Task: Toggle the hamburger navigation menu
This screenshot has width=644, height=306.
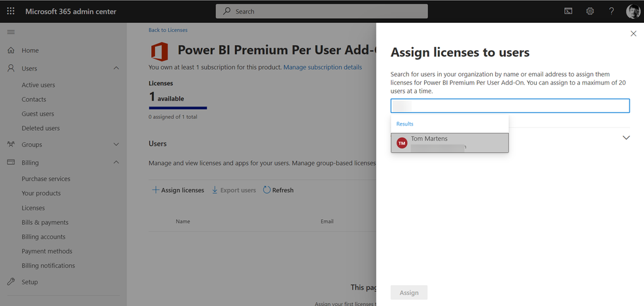Action: coord(11,32)
